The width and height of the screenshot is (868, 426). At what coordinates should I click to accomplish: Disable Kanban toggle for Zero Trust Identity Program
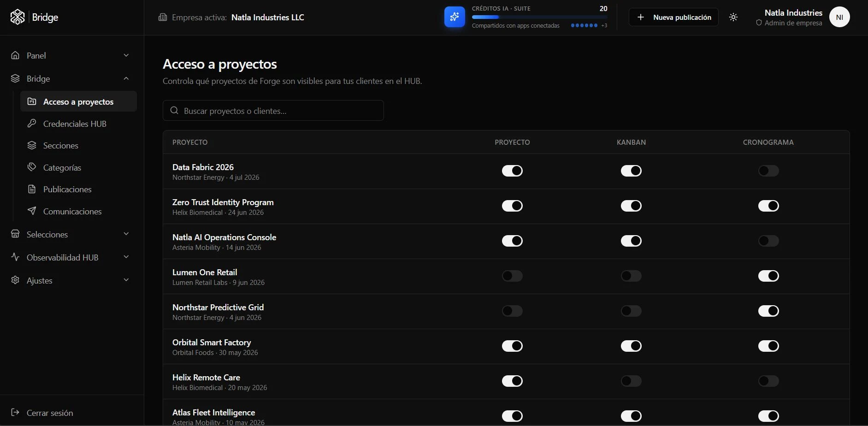[x=631, y=206]
